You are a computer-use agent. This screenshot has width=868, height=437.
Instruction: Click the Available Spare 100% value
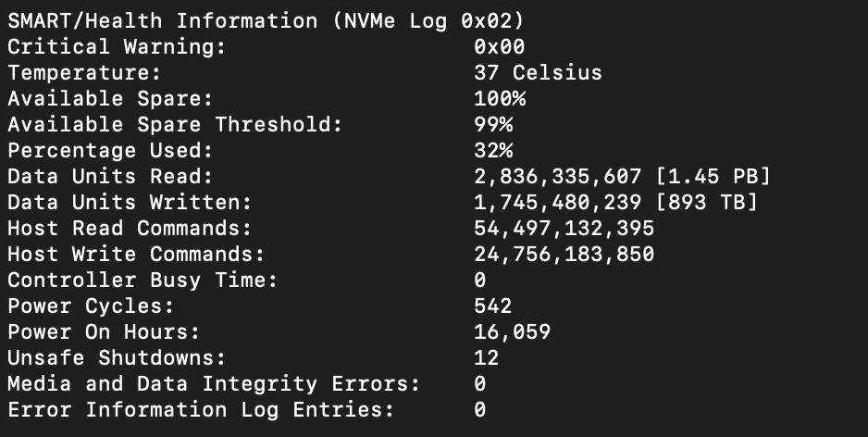coord(500,98)
